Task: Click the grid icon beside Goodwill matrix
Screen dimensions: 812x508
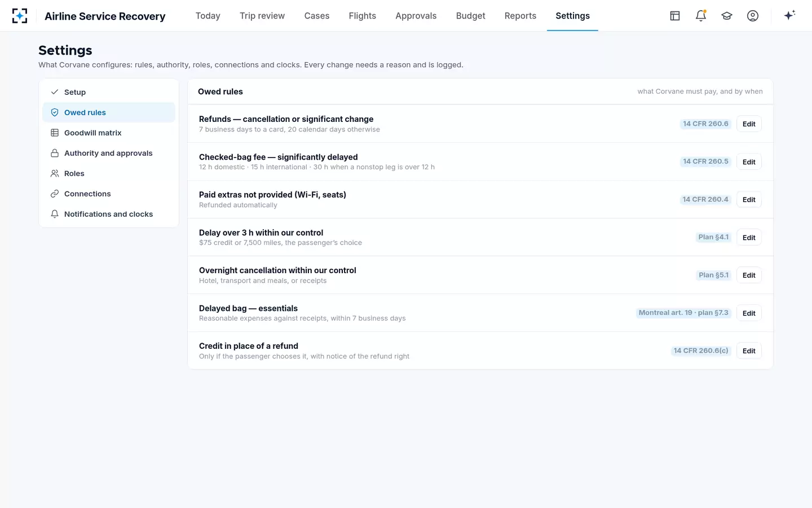Action: 55,133
